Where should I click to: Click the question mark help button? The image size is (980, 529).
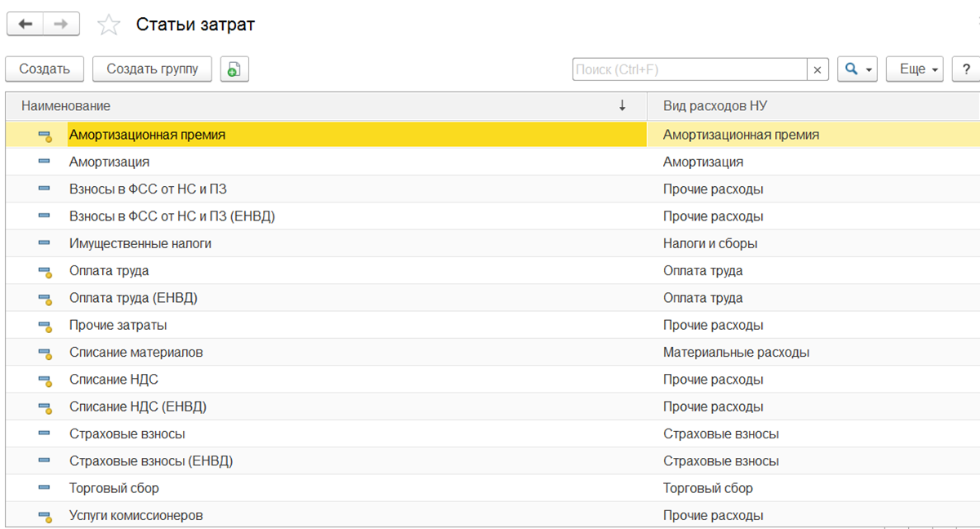point(966,69)
